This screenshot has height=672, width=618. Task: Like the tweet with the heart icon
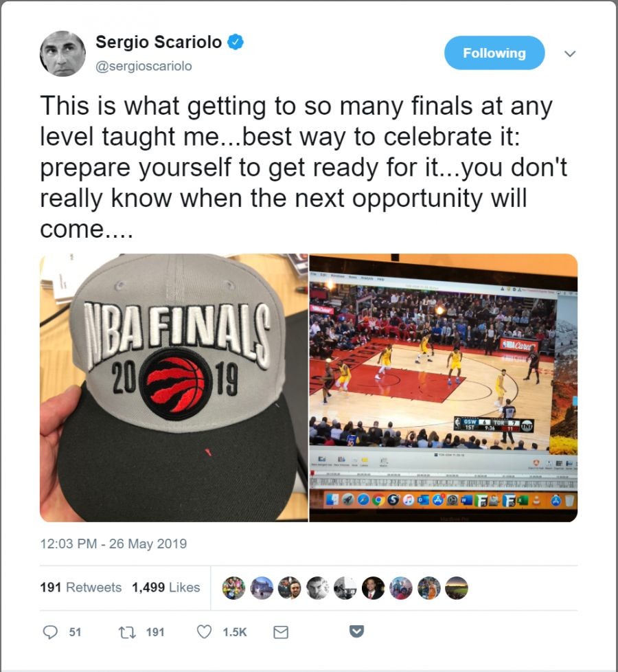click(x=204, y=631)
